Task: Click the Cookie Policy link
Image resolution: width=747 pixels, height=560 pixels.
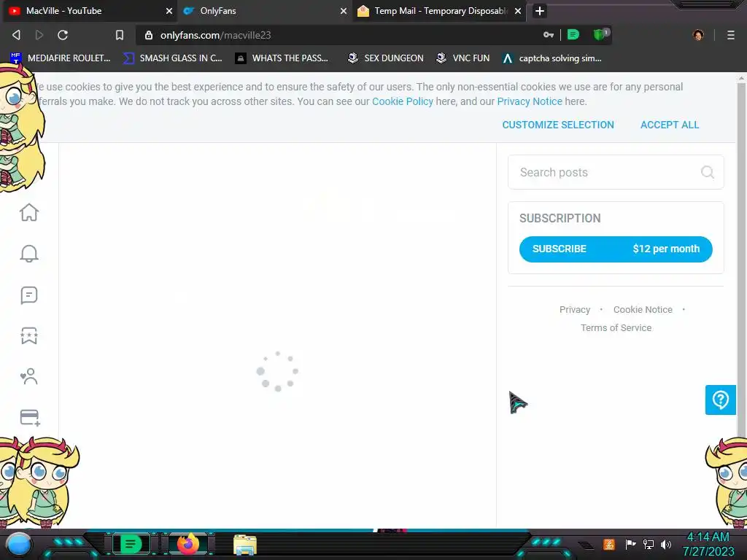Action: click(x=403, y=101)
